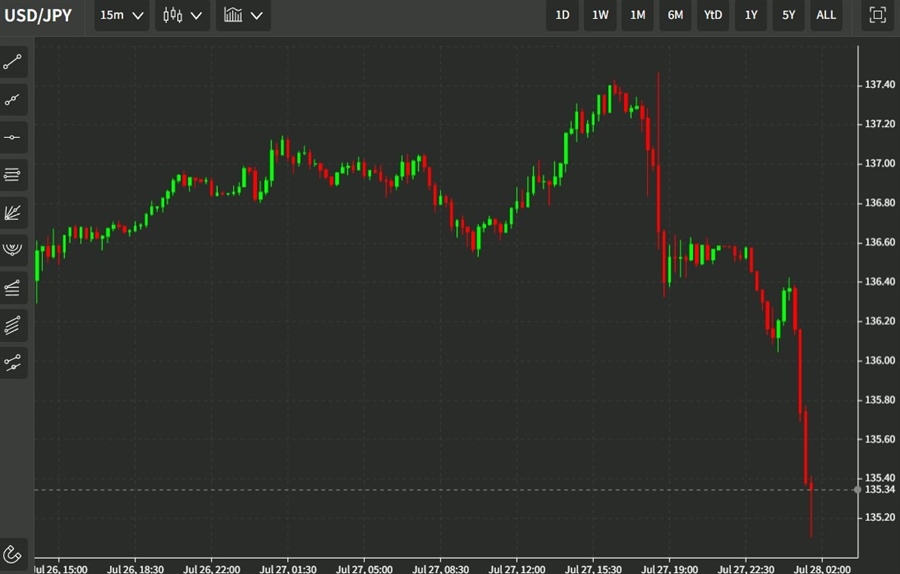Image resolution: width=900 pixels, height=574 pixels.
Task: Set chart range to 6M
Action: click(675, 15)
